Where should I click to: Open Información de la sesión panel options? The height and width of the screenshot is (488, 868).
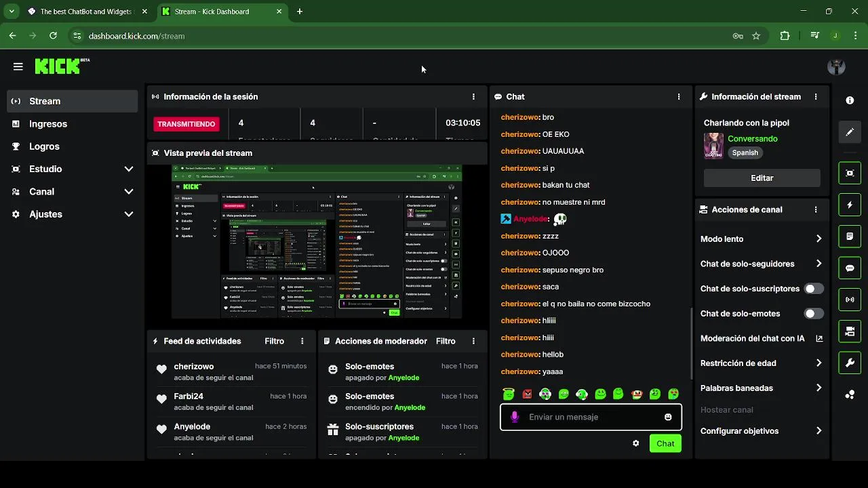(473, 97)
